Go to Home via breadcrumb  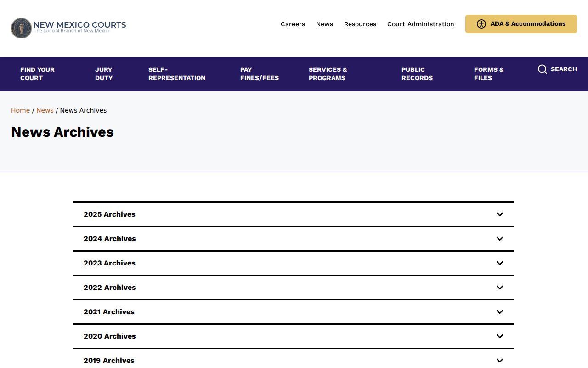click(20, 110)
